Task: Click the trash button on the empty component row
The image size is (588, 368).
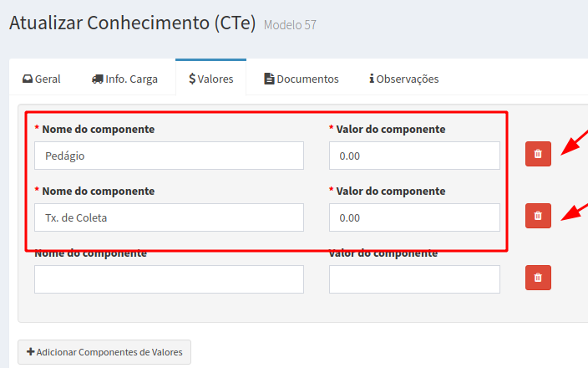Action: [538, 278]
